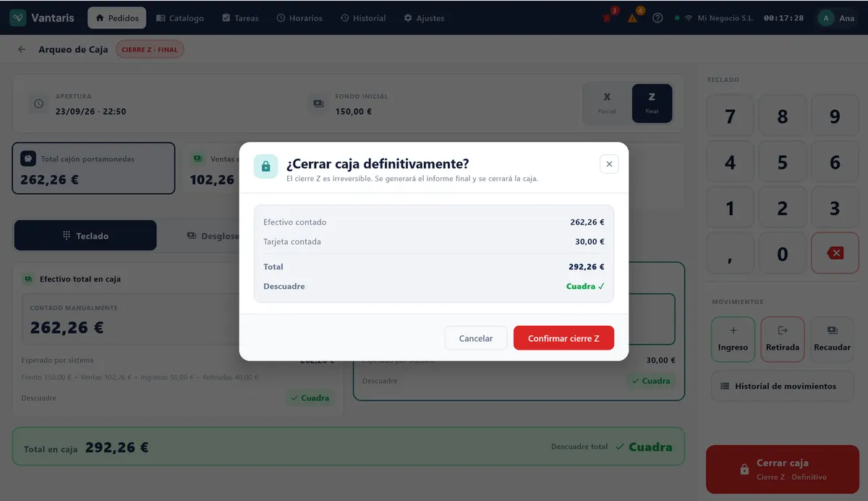
Task: Go to the Horarios tab
Action: coord(299,18)
